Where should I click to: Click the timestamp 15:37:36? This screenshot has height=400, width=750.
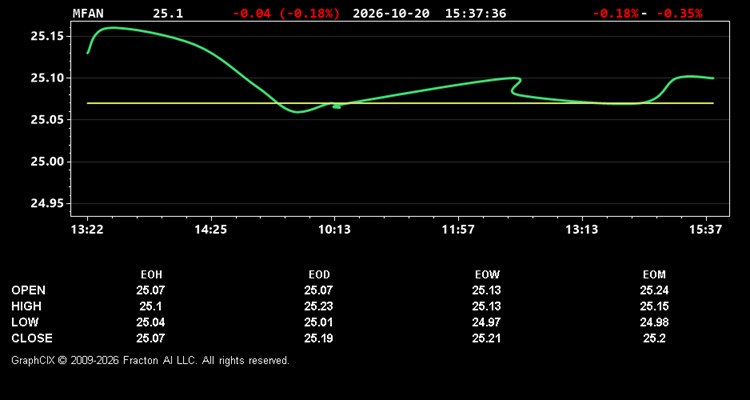click(475, 13)
